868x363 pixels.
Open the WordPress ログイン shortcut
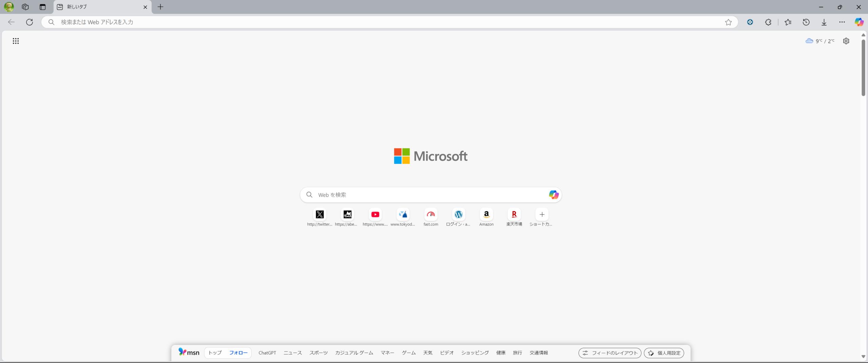coord(458,217)
